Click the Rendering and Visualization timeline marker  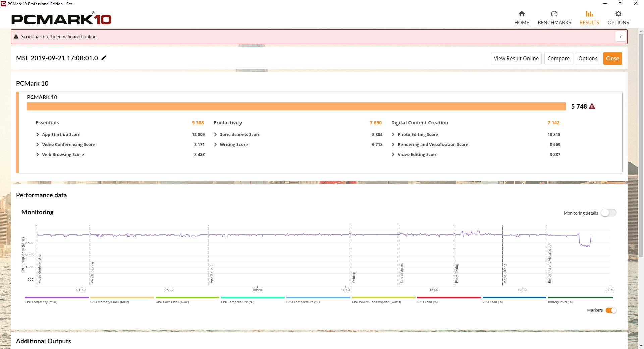pyautogui.click(x=549, y=263)
